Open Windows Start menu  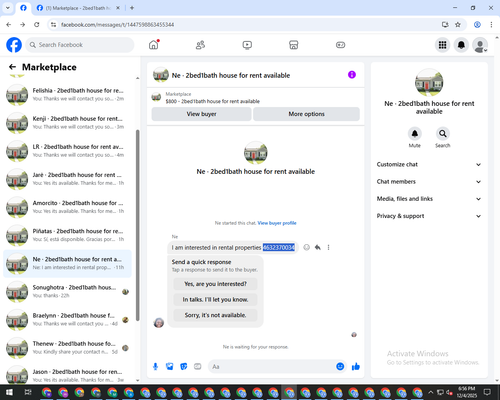coord(9,392)
